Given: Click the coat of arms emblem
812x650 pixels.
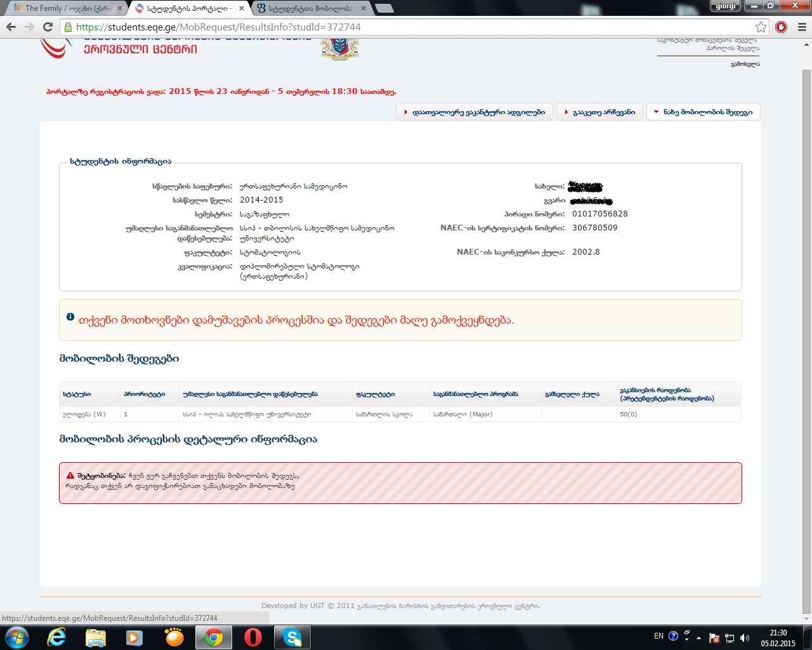Looking at the screenshot, I should (x=340, y=49).
